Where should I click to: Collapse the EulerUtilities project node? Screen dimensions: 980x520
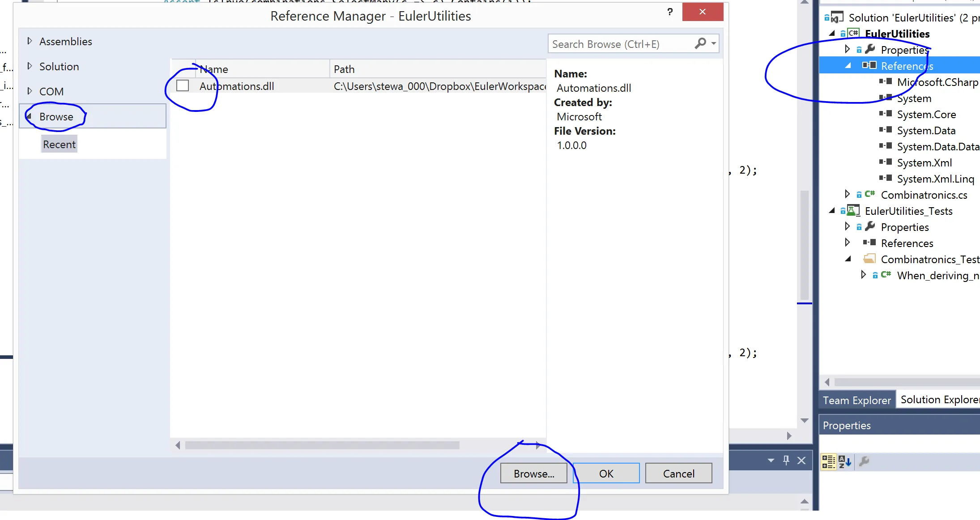pyautogui.click(x=832, y=33)
